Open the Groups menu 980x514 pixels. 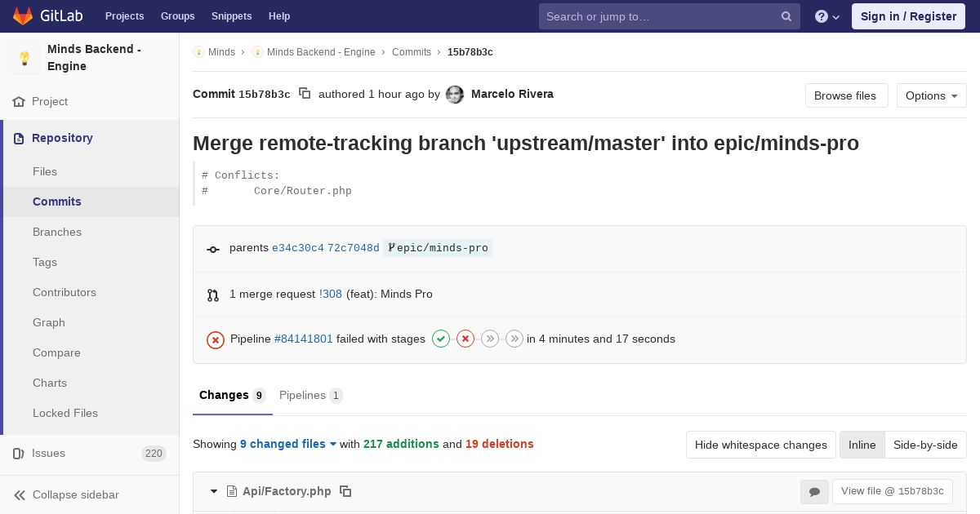177,16
